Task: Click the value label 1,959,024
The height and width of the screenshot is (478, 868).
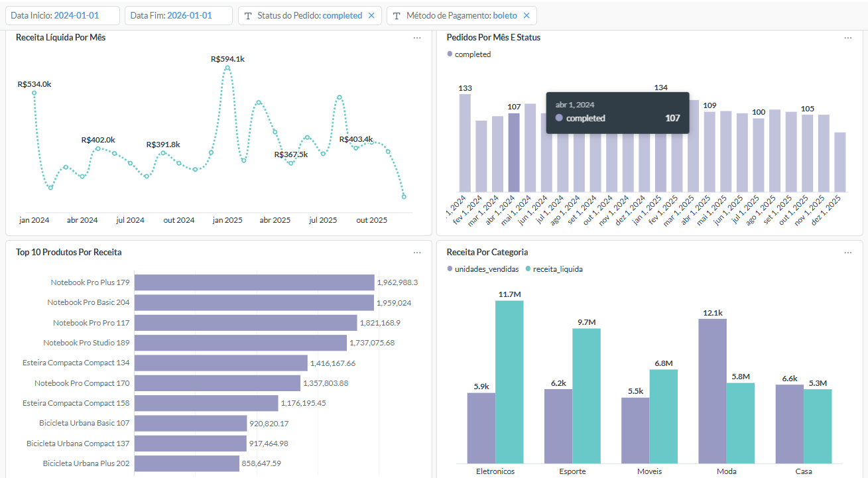Action: [394, 302]
